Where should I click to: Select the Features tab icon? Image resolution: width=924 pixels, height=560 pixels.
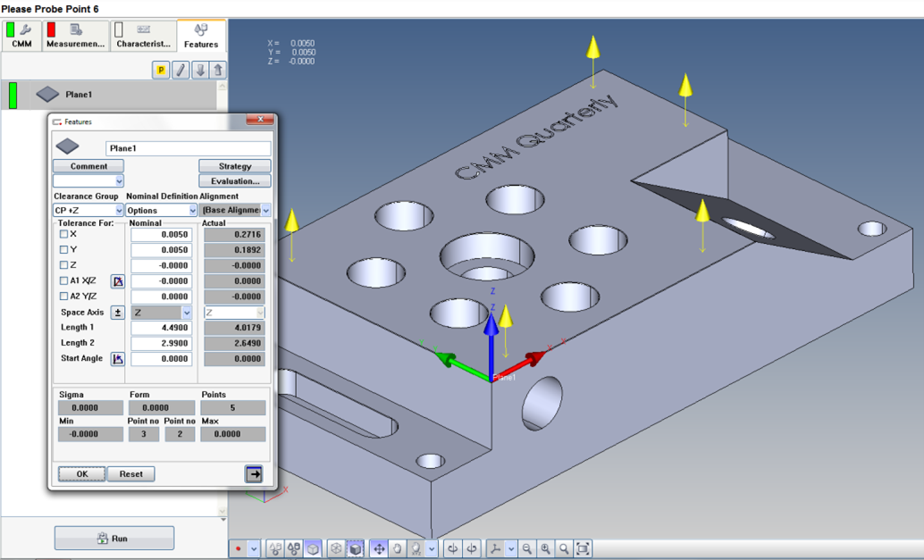tap(201, 36)
